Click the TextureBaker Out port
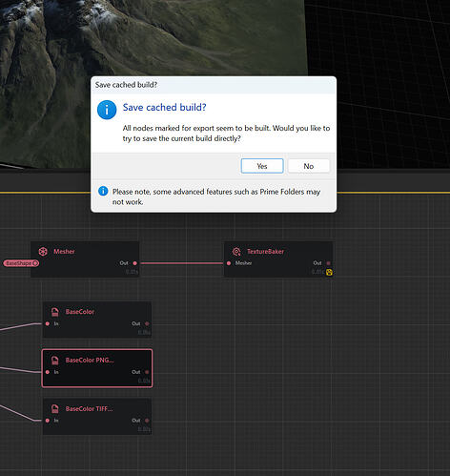450x476 pixels. (329, 263)
